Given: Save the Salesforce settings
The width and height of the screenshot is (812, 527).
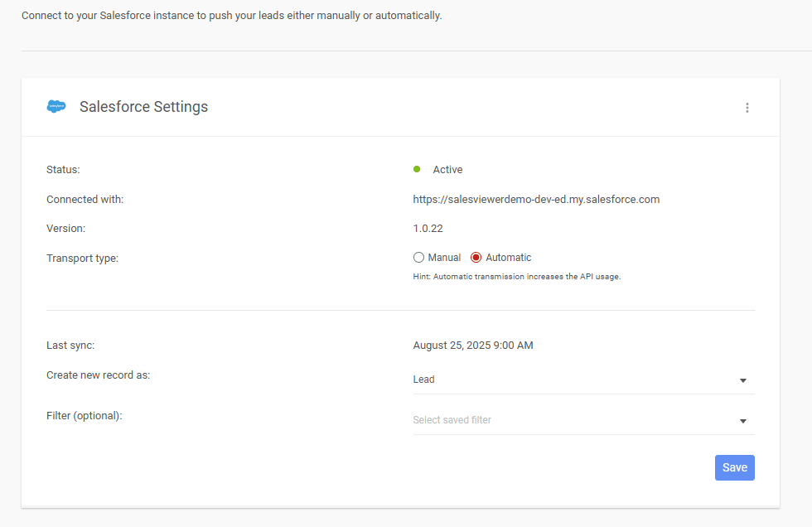Looking at the screenshot, I should pyautogui.click(x=734, y=467).
